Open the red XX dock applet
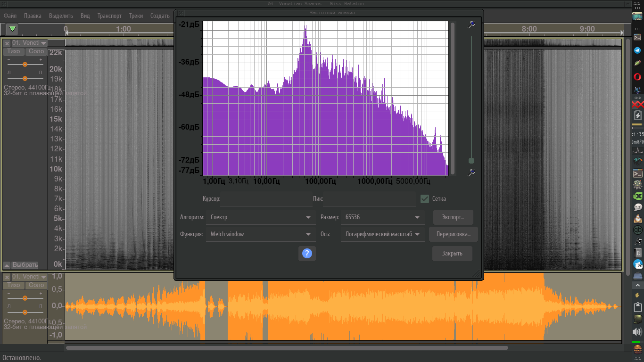644x362 pixels. coord(637,103)
